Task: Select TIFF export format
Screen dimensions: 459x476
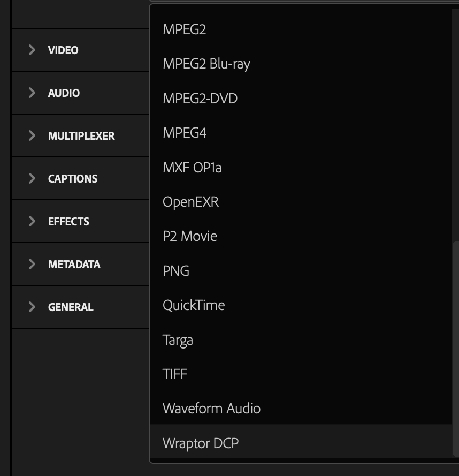Action: (301, 374)
